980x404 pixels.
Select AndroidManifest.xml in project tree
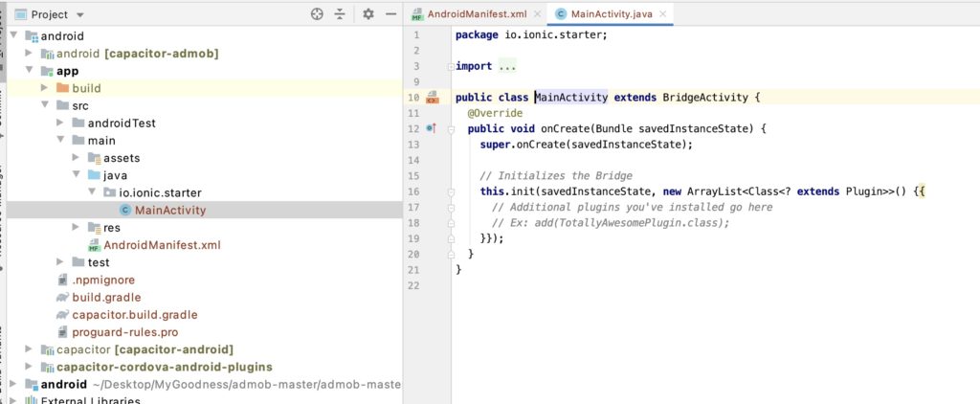[162, 245]
